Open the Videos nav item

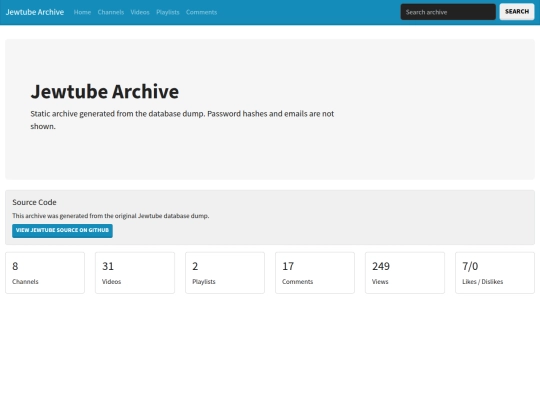tap(140, 12)
